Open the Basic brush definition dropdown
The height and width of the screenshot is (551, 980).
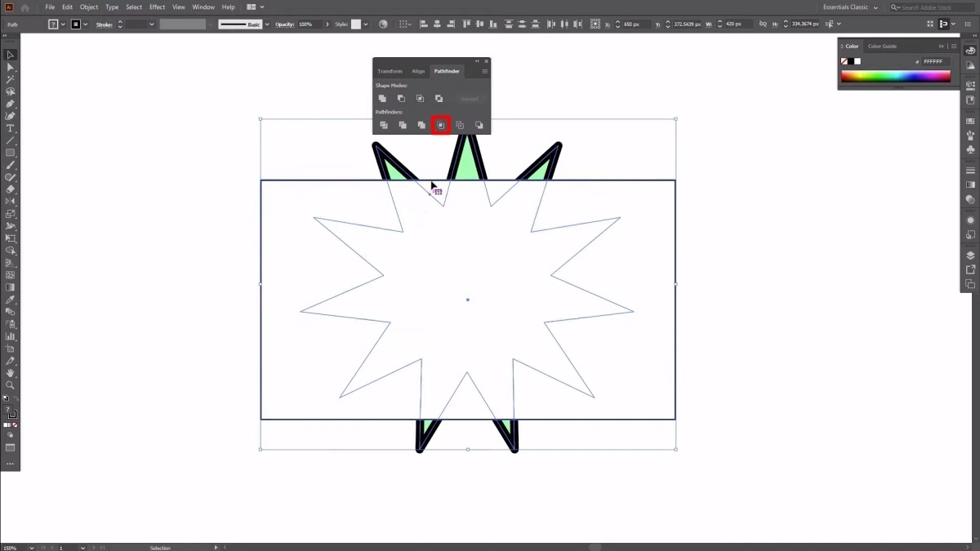pos(265,24)
